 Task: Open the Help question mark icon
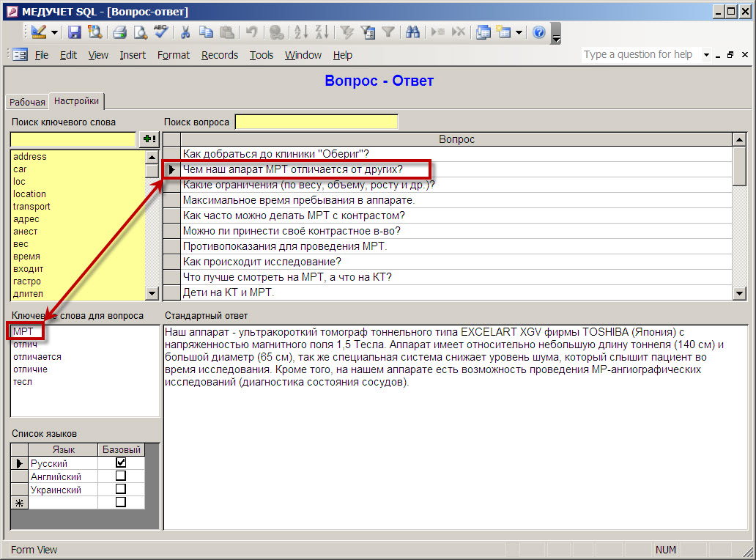539,32
